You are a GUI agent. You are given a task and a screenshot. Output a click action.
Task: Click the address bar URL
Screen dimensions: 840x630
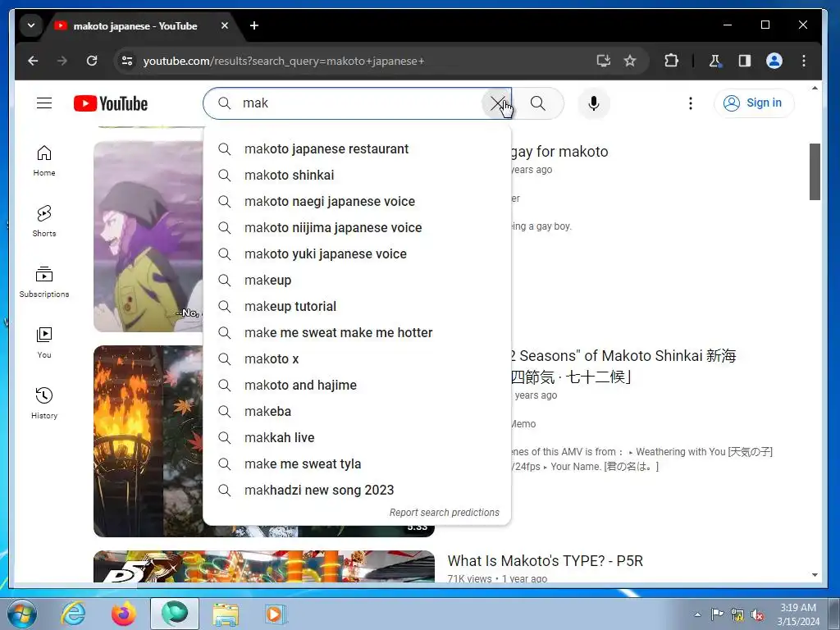(x=283, y=61)
